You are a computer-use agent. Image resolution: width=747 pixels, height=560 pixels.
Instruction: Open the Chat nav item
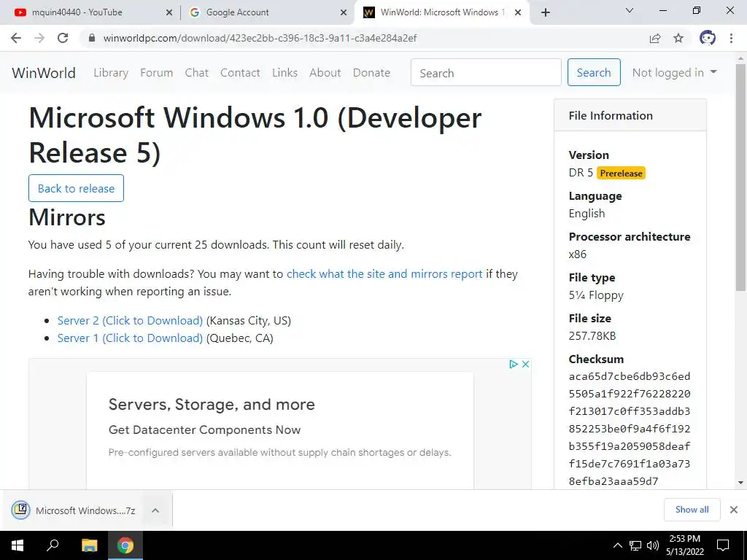point(197,73)
